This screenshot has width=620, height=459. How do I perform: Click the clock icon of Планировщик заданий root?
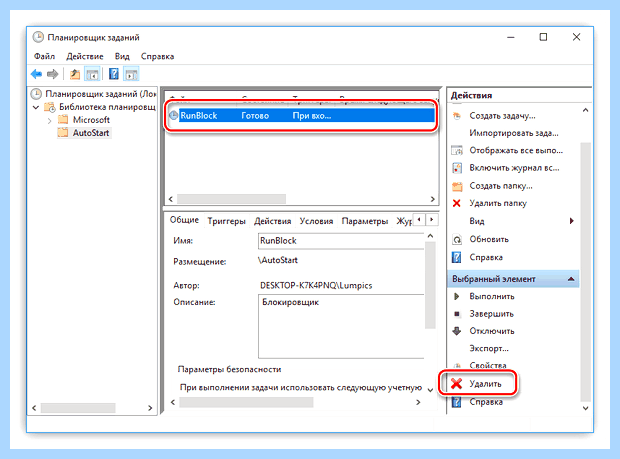point(36,94)
